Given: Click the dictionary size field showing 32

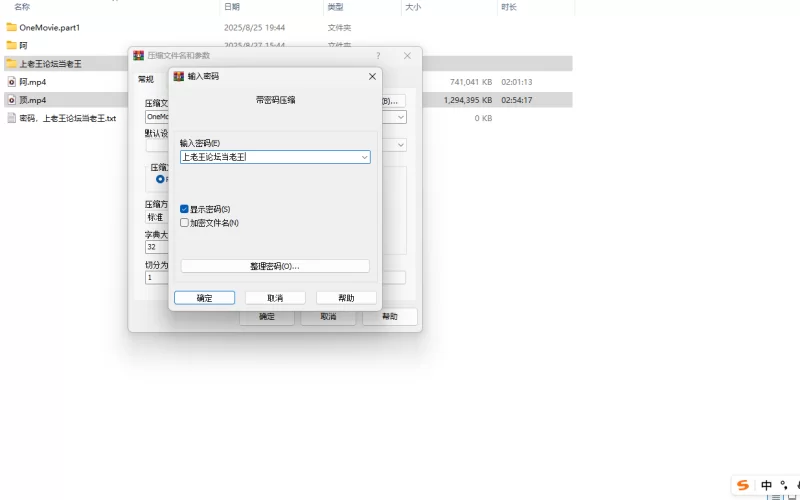Looking at the screenshot, I should [157, 247].
